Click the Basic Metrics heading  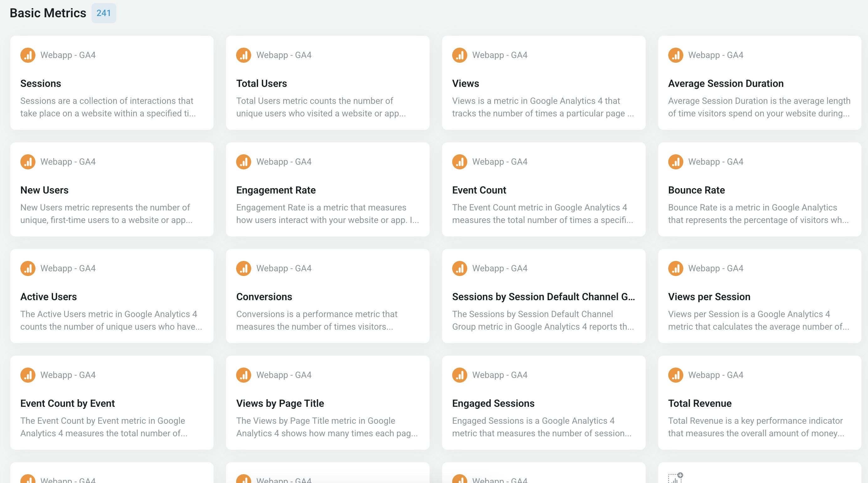(x=48, y=13)
